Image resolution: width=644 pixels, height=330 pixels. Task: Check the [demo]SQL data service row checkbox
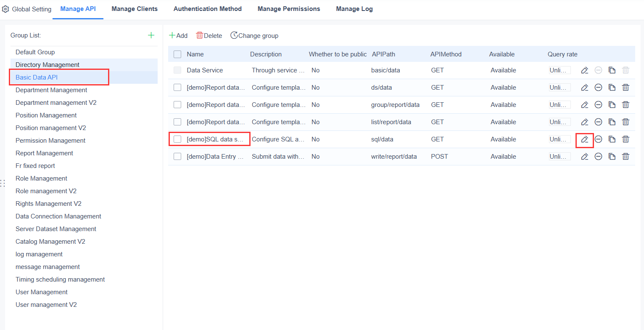pos(177,139)
